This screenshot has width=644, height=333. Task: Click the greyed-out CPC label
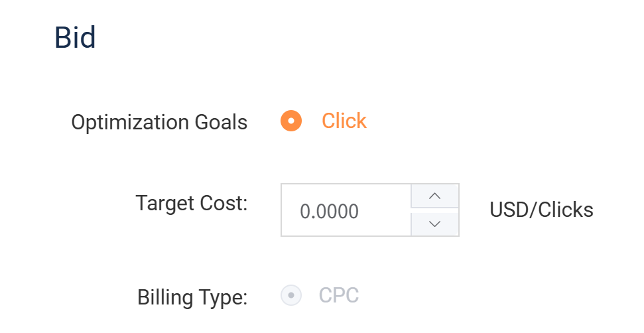(x=339, y=295)
